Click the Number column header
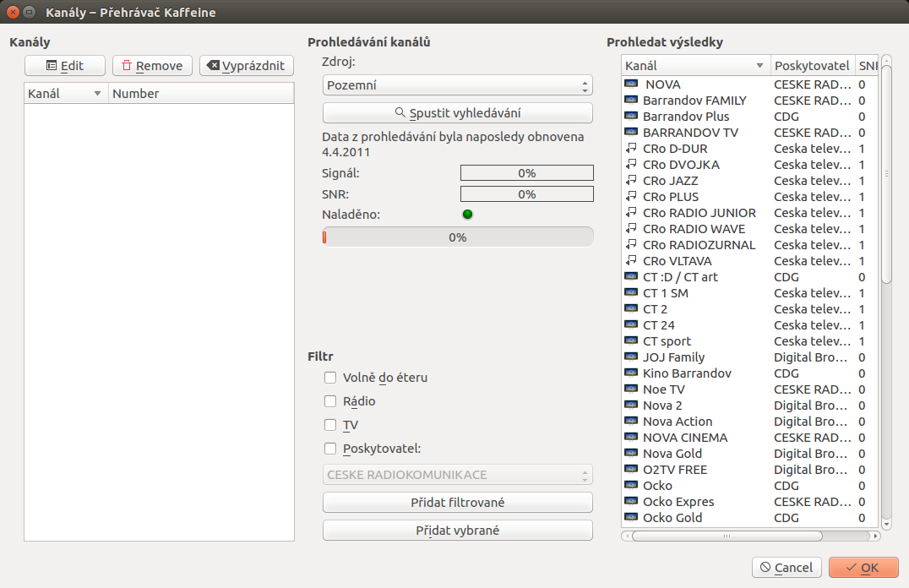Viewport: 909px width, 588px height. 201,94
